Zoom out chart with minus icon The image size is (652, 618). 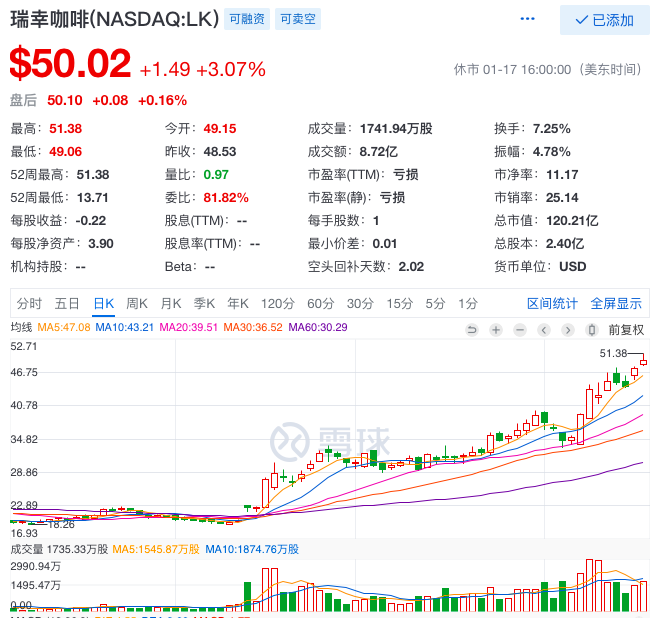[519, 330]
